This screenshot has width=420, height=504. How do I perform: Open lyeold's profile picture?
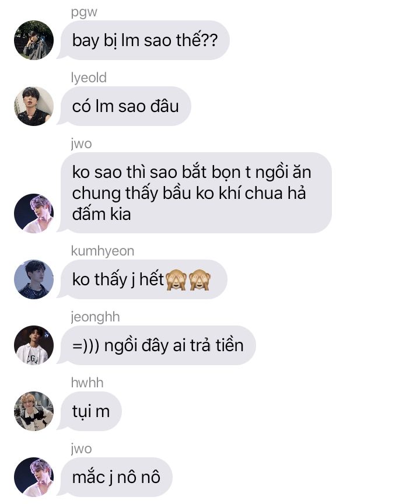(34, 106)
